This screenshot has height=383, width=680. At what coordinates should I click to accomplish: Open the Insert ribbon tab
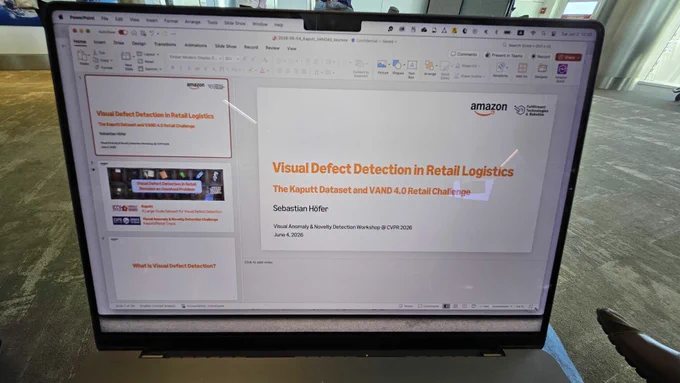click(x=99, y=43)
